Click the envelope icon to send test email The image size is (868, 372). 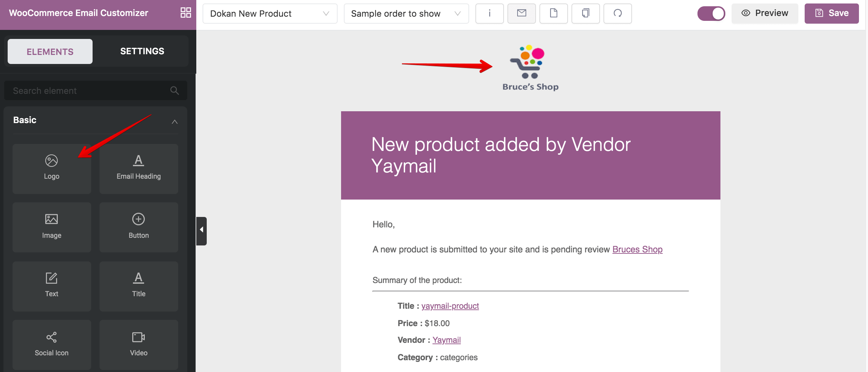pyautogui.click(x=521, y=14)
